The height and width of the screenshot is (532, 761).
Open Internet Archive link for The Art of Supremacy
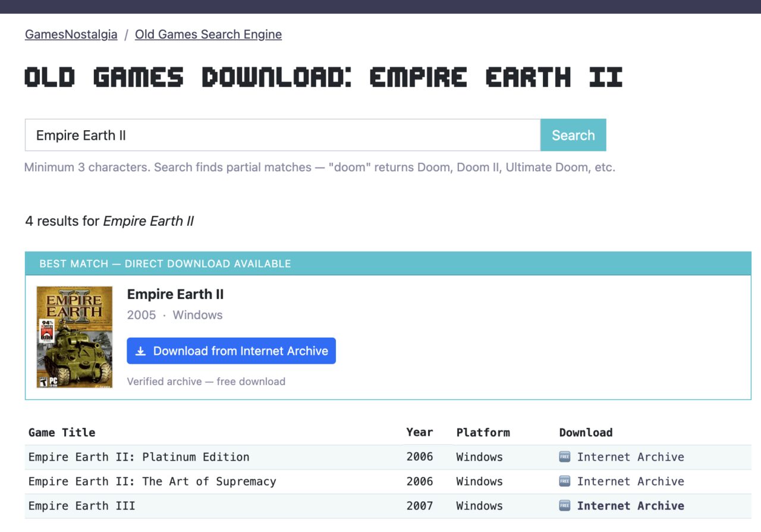[x=630, y=481]
